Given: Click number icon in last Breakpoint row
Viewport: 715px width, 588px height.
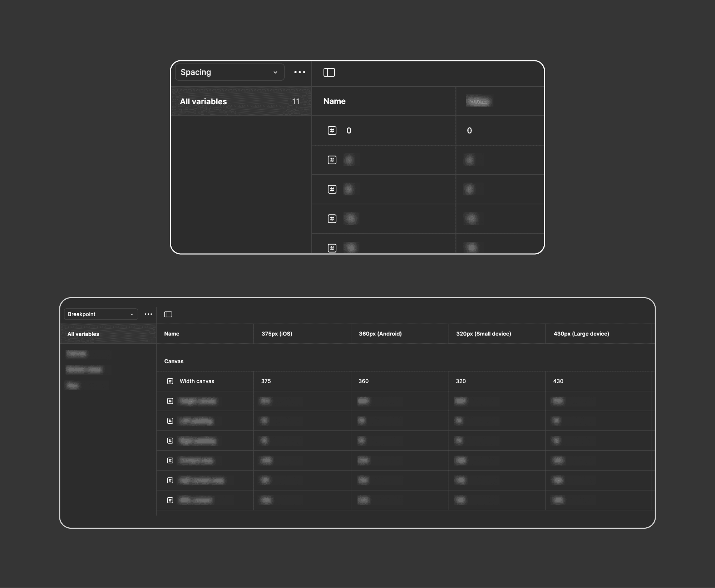Looking at the screenshot, I should (x=170, y=500).
